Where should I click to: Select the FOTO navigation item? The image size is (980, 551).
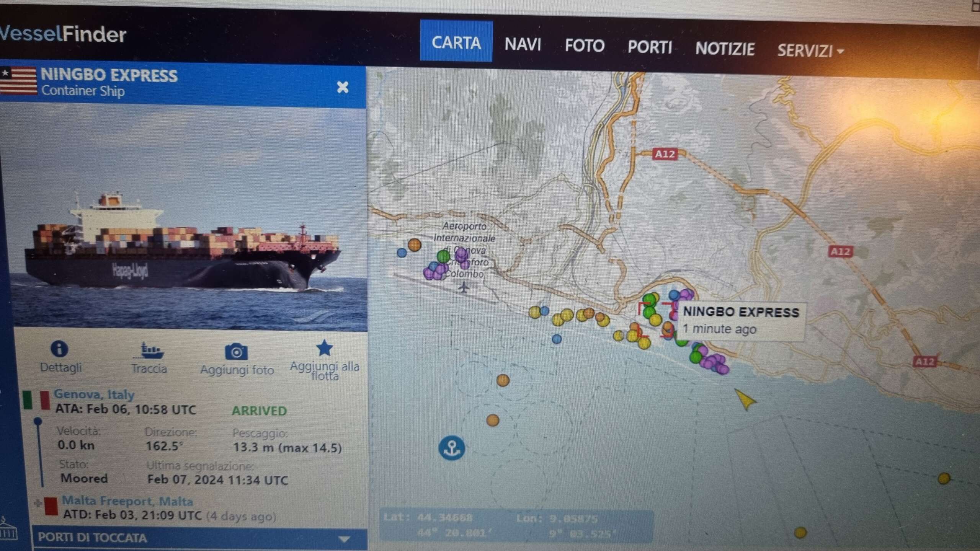click(x=585, y=46)
